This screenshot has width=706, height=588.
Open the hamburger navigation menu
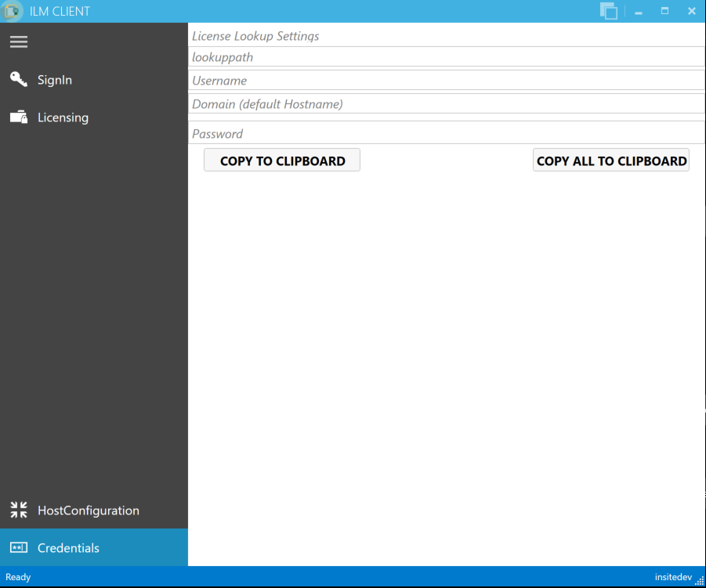pyautogui.click(x=18, y=41)
